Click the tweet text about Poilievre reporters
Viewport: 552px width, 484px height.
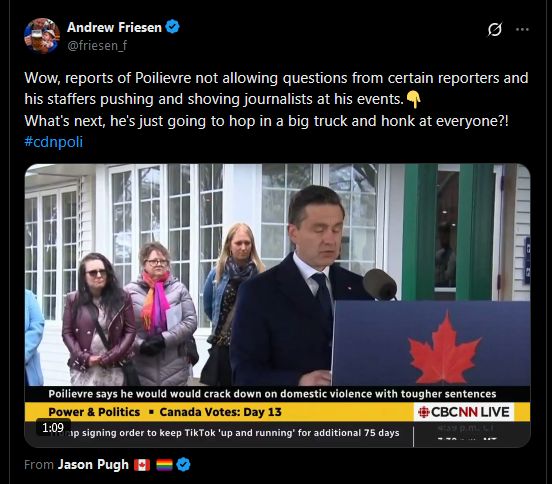[x=276, y=99]
